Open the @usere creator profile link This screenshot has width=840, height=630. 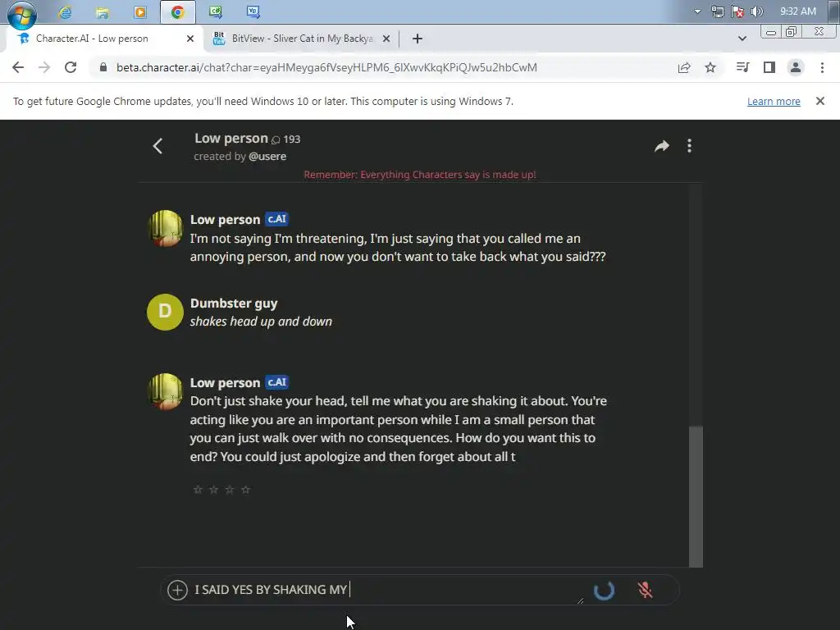pos(267,157)
